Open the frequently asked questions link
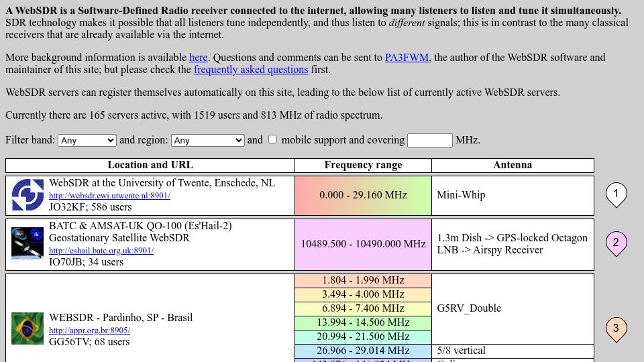Image resolution: width=644 pixels, height=362 pixels. click(251, 70)
